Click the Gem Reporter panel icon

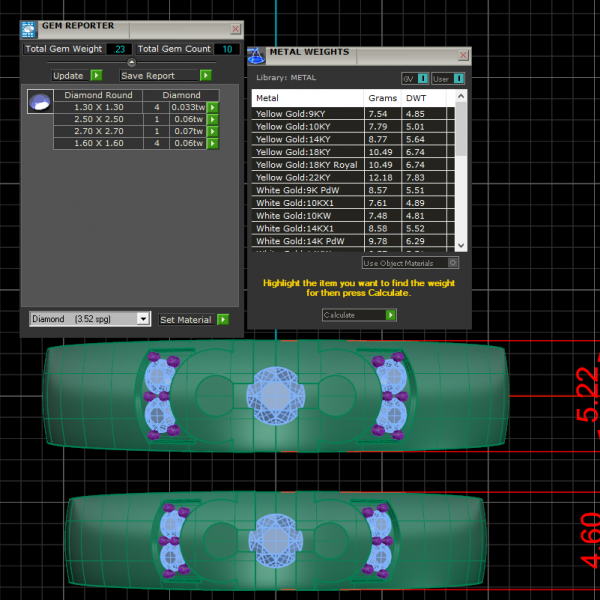coord(28,28)
